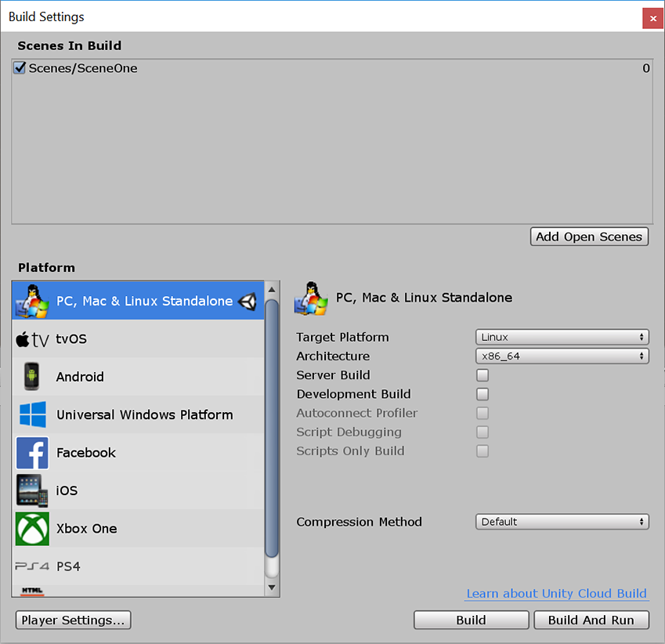Viewport: 665px width, 644px height.
Task: Select the Xbox One icon
Action: click(x=31, y=528)
